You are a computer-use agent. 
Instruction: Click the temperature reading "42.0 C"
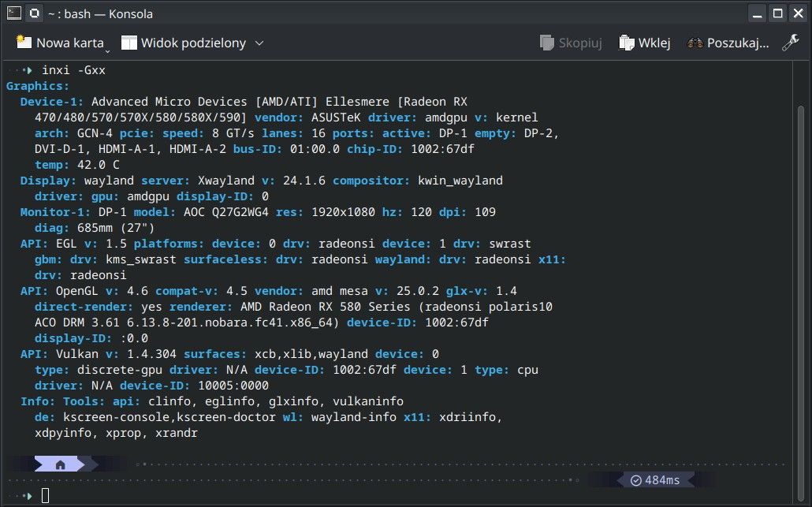99,165
